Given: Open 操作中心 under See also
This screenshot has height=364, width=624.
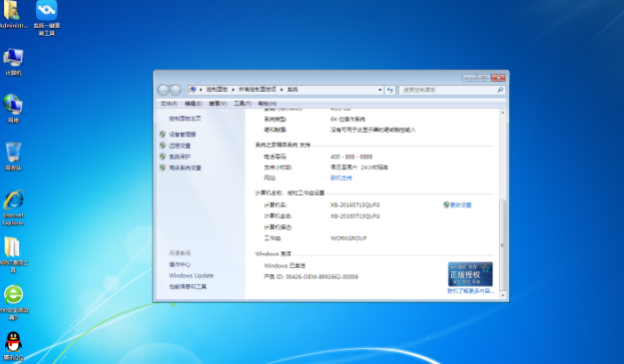Looking at the screenshot, I should pyautogui.click(x=180, y=264).
